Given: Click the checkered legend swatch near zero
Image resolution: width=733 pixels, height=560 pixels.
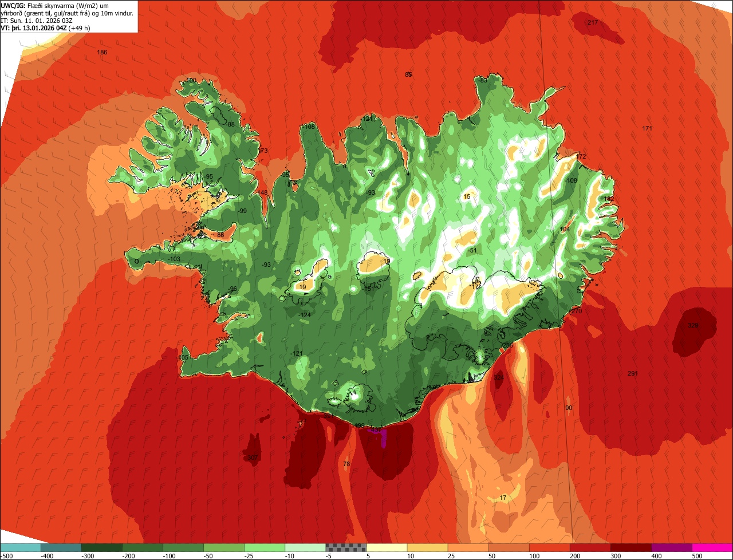Looking at the screenshot, I should click(x=346, y=547).
